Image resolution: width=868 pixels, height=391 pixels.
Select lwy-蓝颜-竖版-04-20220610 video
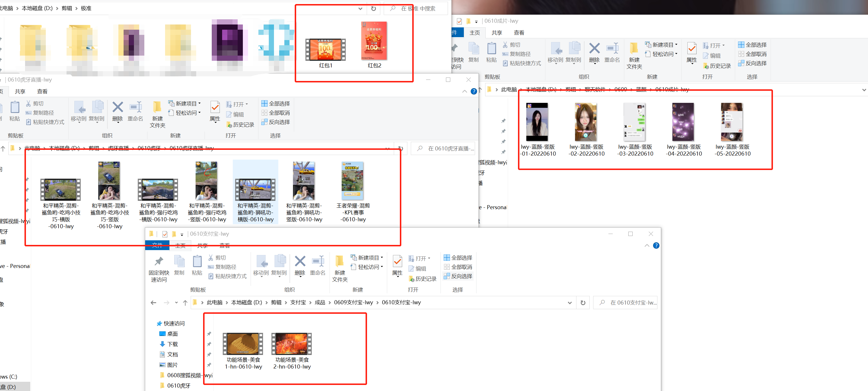click(x=684, y=130)
